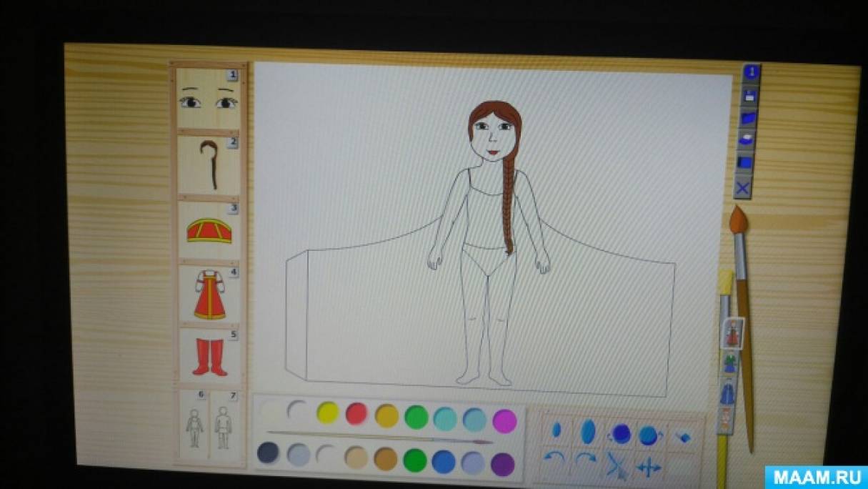Choose the large oval shape tool

click(x=588, y=431)
